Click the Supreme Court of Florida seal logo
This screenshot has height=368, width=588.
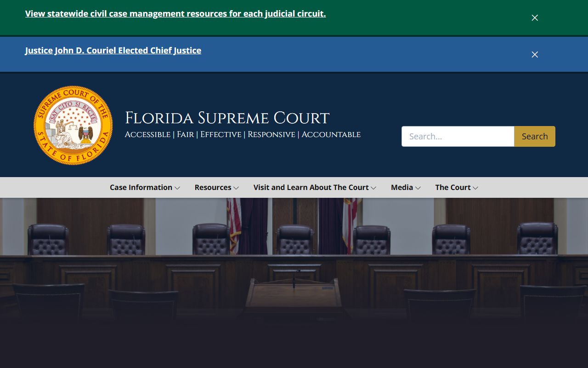click(x=73, y=125)
